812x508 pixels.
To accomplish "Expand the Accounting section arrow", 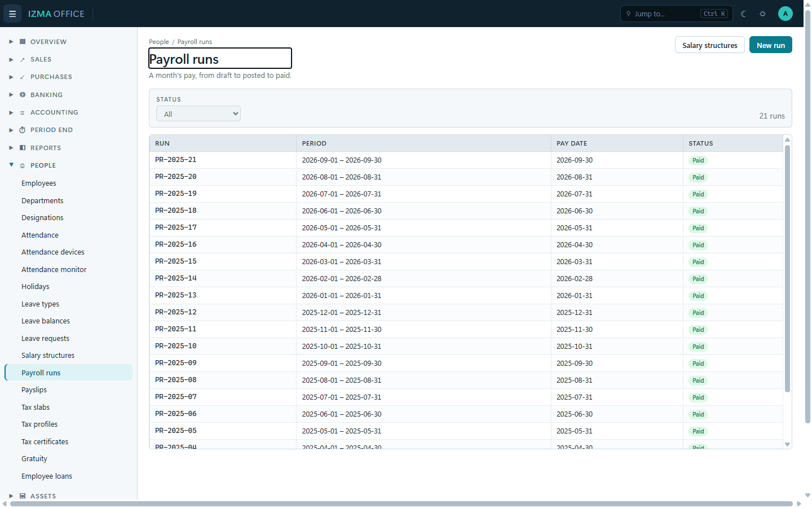I will coord(11,112).
